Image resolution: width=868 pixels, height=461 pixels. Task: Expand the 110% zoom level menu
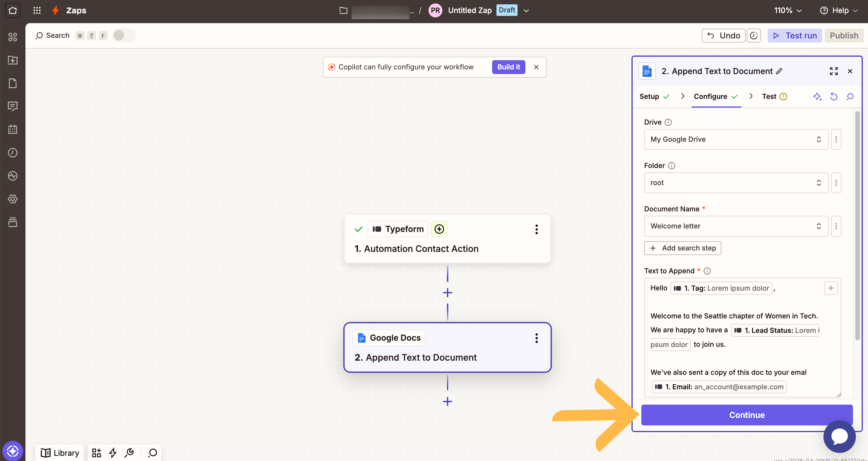click(x=788, y=10)
